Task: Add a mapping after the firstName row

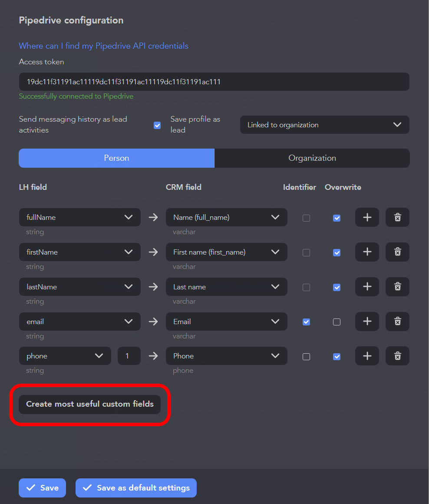Action: tap(367, 252)
